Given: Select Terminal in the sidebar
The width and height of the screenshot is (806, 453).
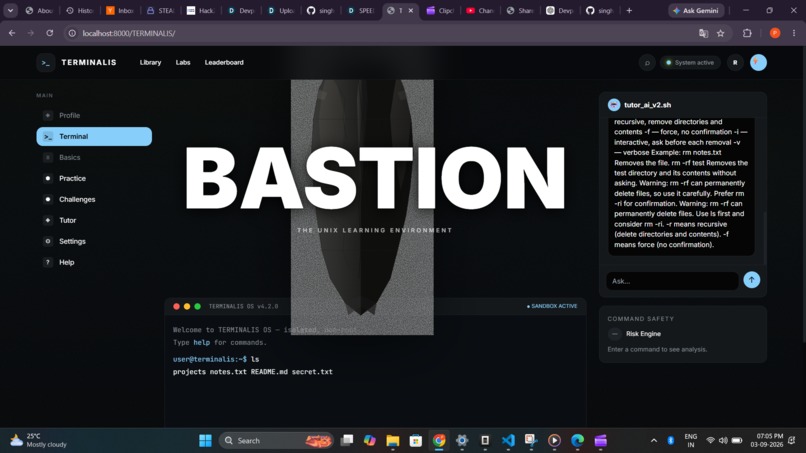Looking at the screenshot, I should (94, 137).
